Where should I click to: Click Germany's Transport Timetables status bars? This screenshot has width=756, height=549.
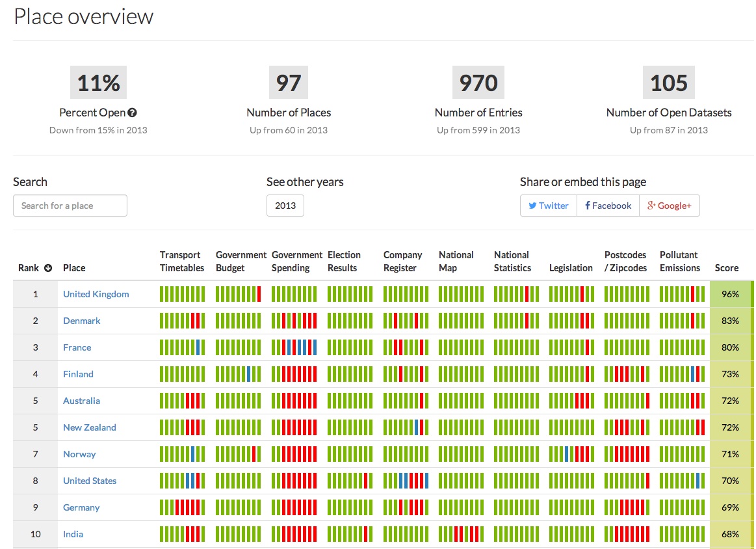coord(182,507)
